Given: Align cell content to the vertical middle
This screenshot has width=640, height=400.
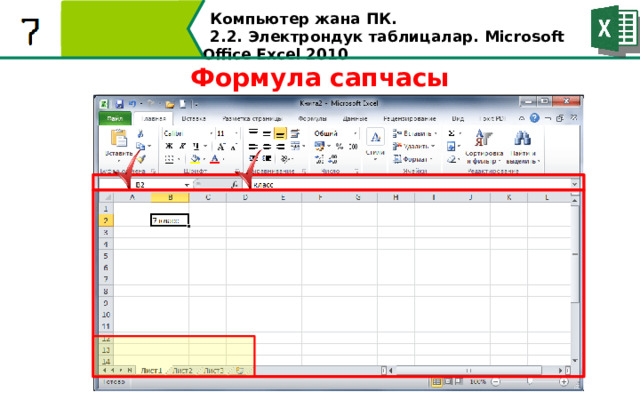Looking at the screenshot, I should [267, 133].
